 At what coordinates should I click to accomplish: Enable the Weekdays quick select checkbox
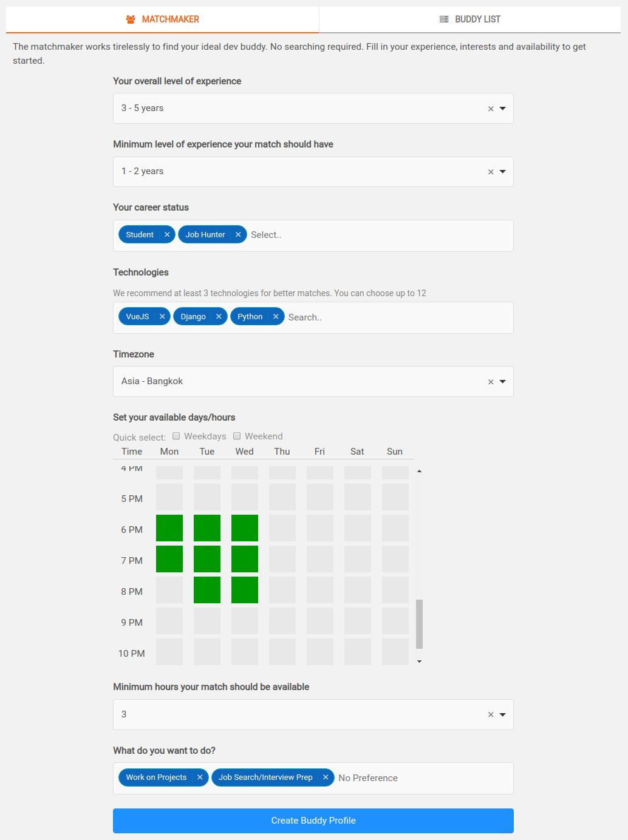(176, 436)
